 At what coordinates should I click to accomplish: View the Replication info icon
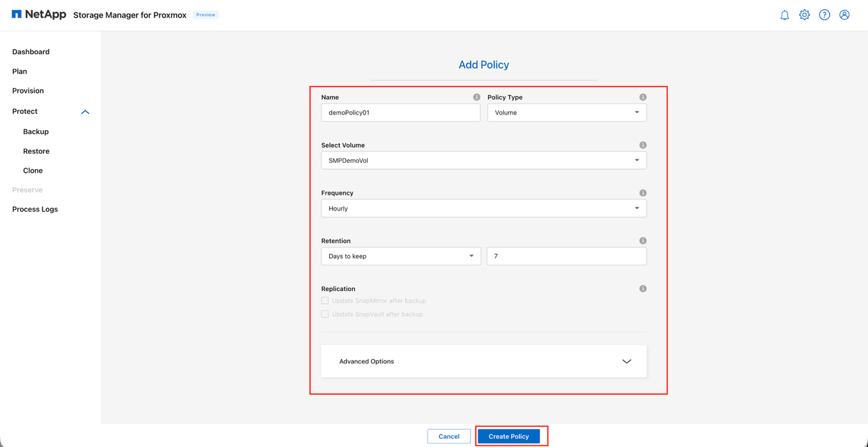click(643, 288)
